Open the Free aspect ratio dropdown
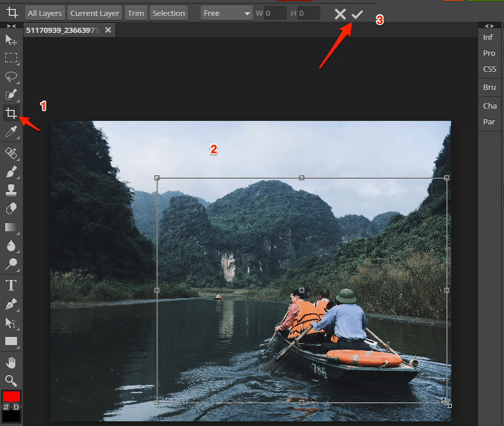This screenshot has width=504, height=426. pos(226,12)
